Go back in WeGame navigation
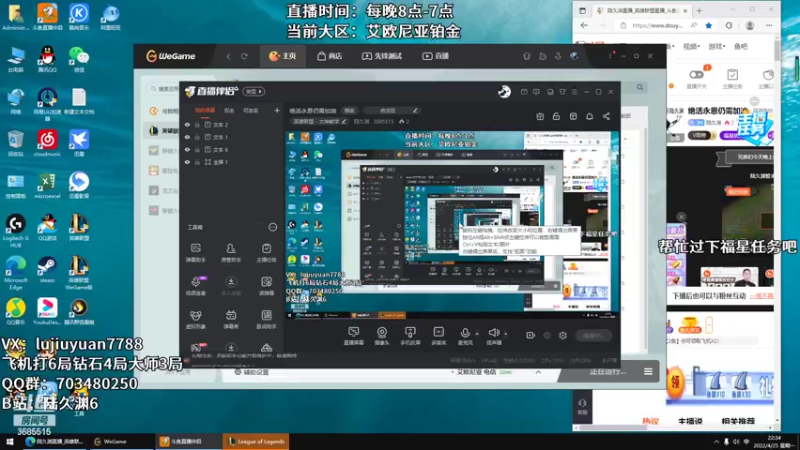This screenshot has width=800, height=450. [x=228, y=56]
